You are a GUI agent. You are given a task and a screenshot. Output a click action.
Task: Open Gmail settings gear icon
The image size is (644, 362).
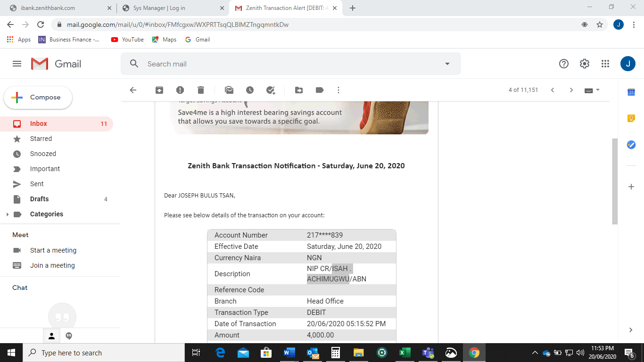585,64
